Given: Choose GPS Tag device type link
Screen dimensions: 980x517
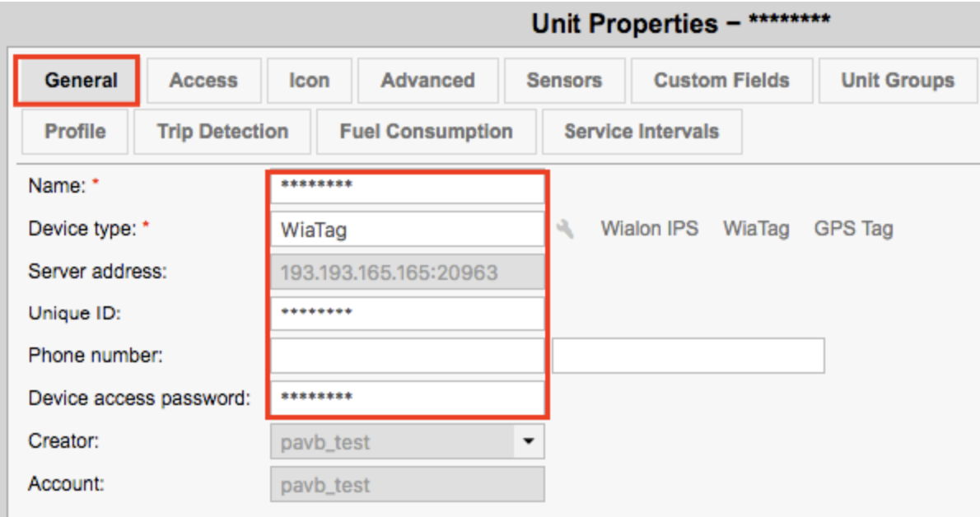Looking at the screenshot, I should 853,229.
